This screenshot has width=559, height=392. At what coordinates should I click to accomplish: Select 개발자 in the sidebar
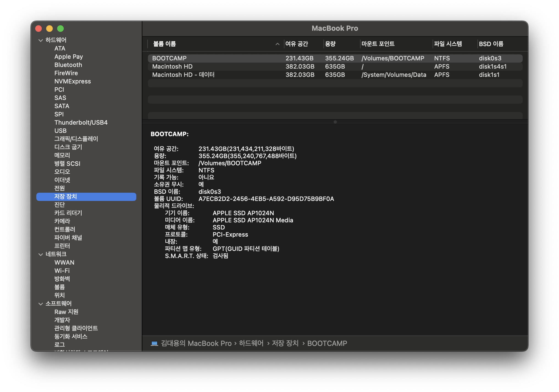pos(62,320)
